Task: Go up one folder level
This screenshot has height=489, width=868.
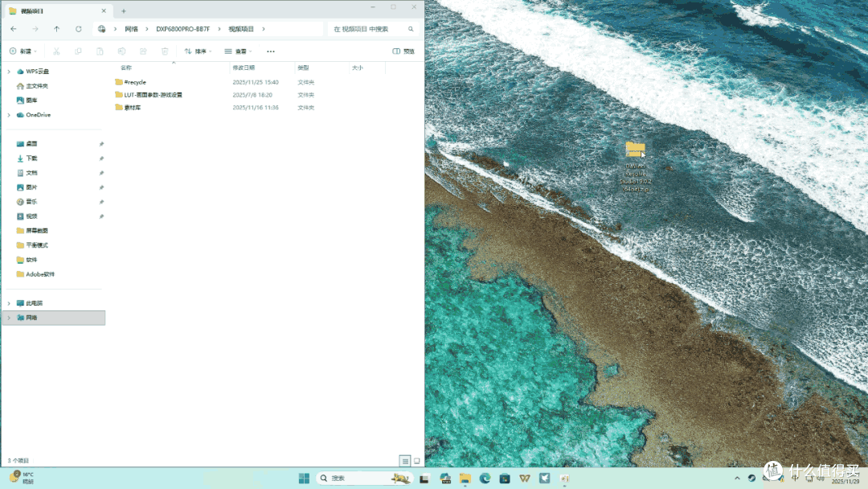Action: (x=56, y=29)
